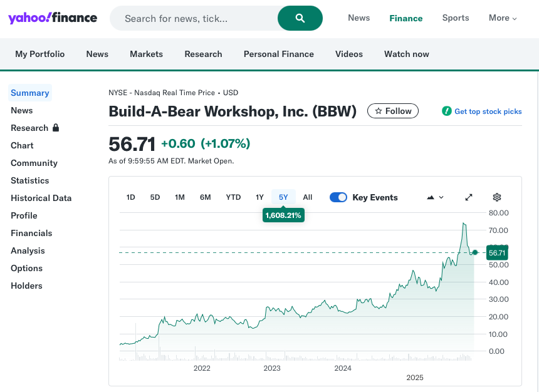Follow the Build-A-Bear Workshop stock
This screenshot has height=392, width=539.
[x=393, y=111]
